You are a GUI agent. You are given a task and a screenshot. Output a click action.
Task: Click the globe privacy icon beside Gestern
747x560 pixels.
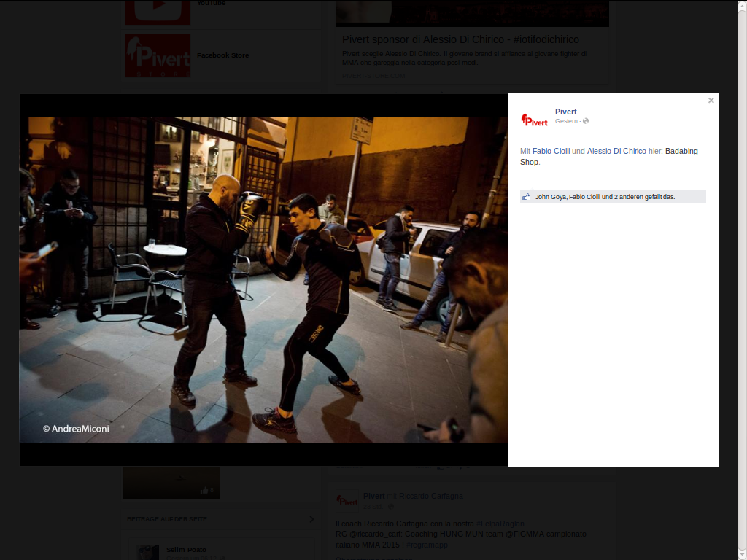point(586,121)
